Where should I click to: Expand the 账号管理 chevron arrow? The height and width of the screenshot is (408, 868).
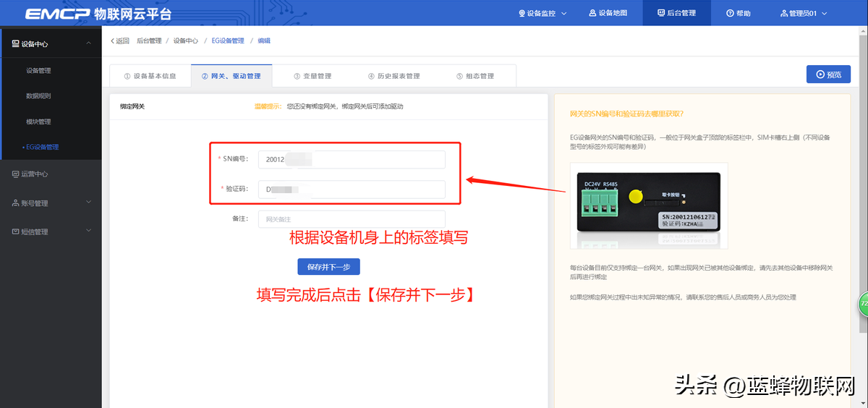88,203
